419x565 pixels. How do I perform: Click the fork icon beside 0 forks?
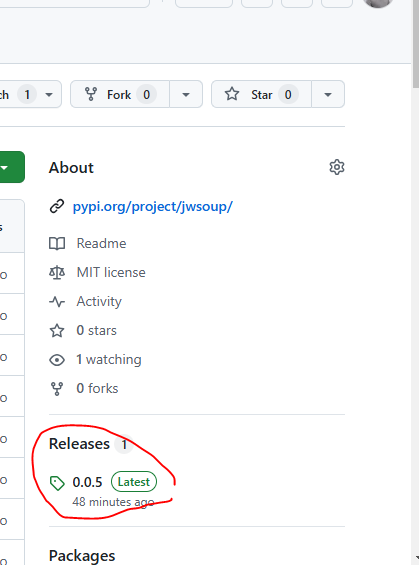57,389
